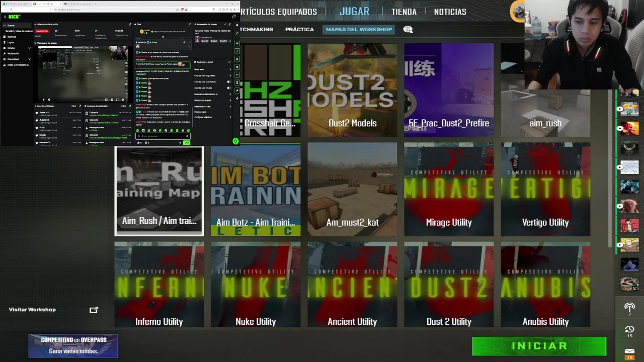
Task: Toggle Chat de solo emotes switch
Action: pos(229,88)
